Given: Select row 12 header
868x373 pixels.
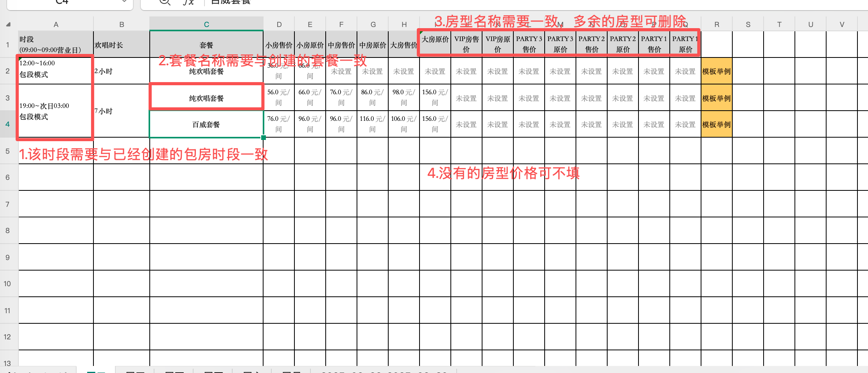Looking at the screenshot, I should (7, 337).
